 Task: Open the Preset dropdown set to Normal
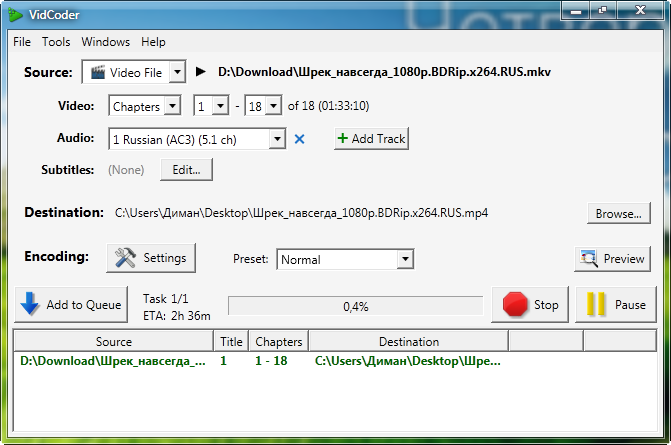point(404,259)
